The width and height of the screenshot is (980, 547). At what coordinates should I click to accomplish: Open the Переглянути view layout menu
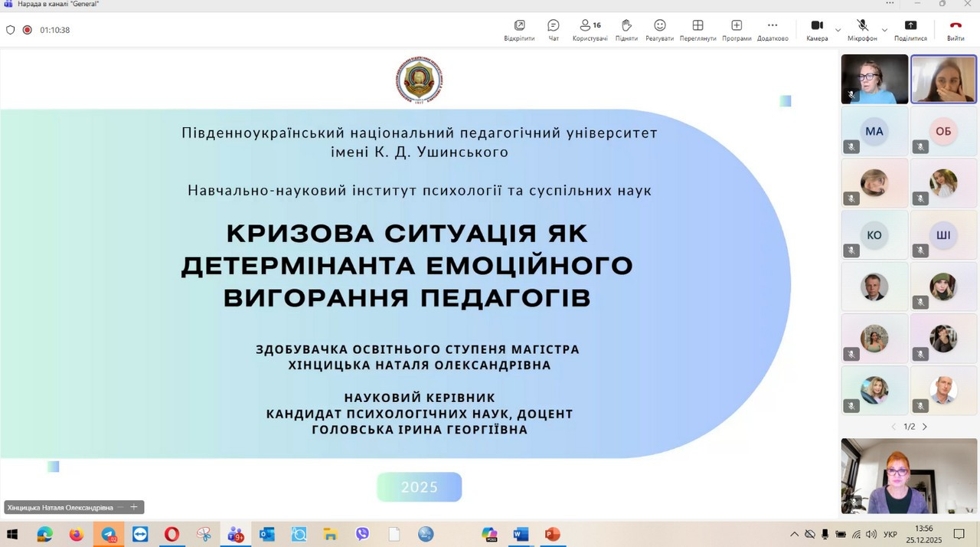tap(697, 30)
